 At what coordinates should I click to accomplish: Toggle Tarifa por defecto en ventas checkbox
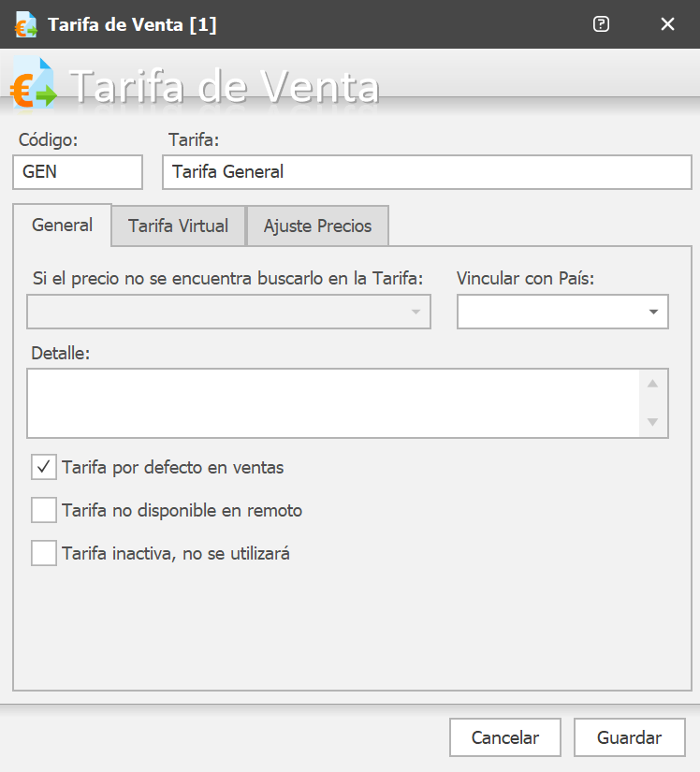coord(44,467)
